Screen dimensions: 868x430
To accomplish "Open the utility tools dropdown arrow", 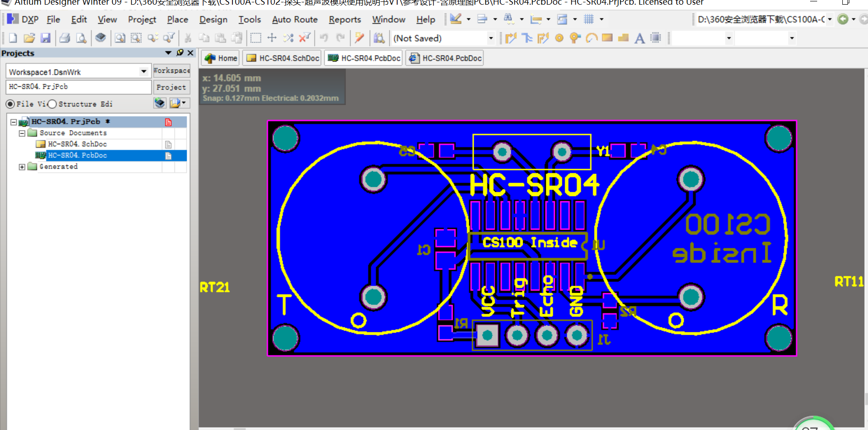I will tap(469, 19).
